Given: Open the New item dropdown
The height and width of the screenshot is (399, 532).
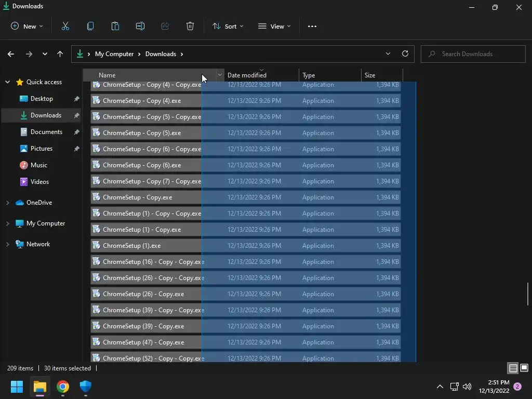Looking at the screenshot, I should pos(27,26).
